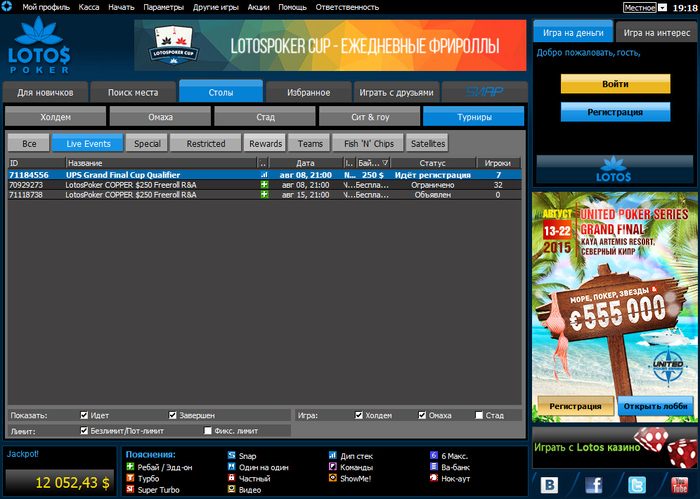Screen dimensions: 700x499
Task: Sort by the ID column header
Action: tap(37, 163)
